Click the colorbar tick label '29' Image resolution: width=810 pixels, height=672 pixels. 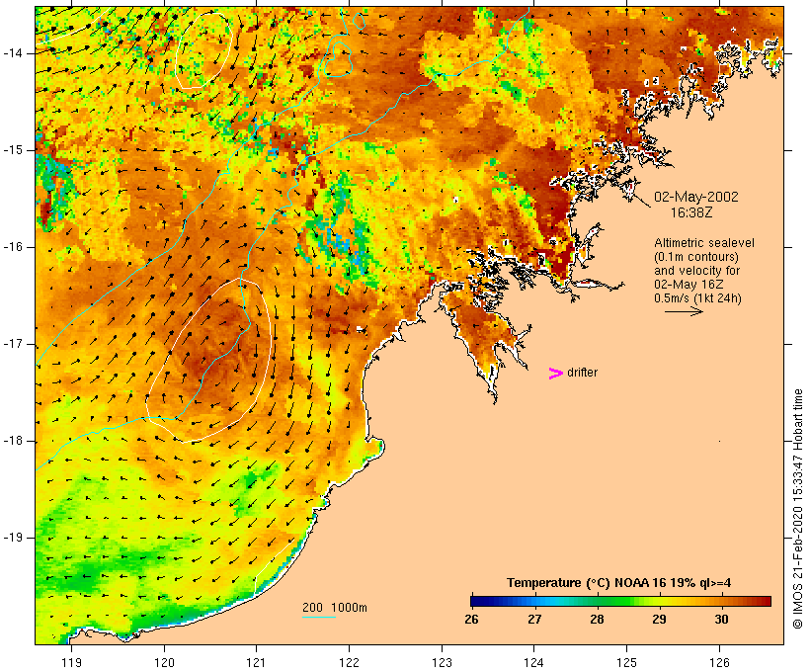659,619
